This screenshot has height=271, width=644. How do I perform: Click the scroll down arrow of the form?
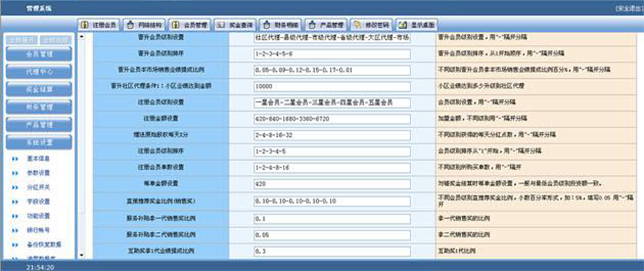coord(81,255)
